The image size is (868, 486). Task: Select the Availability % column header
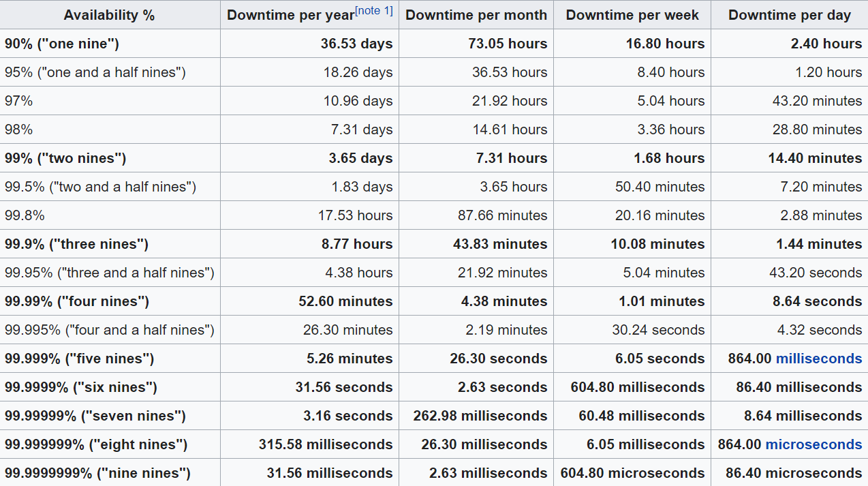click(109, 14)
